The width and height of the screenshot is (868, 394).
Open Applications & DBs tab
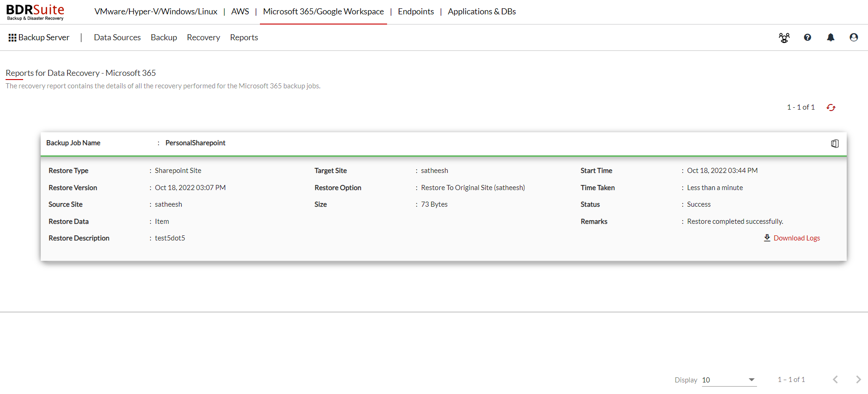click(x=482, y=12)
